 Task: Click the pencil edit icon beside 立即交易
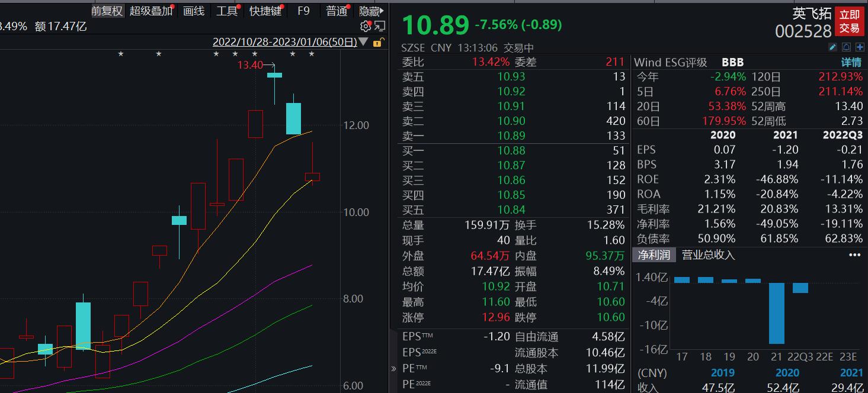tap(833, 47)
